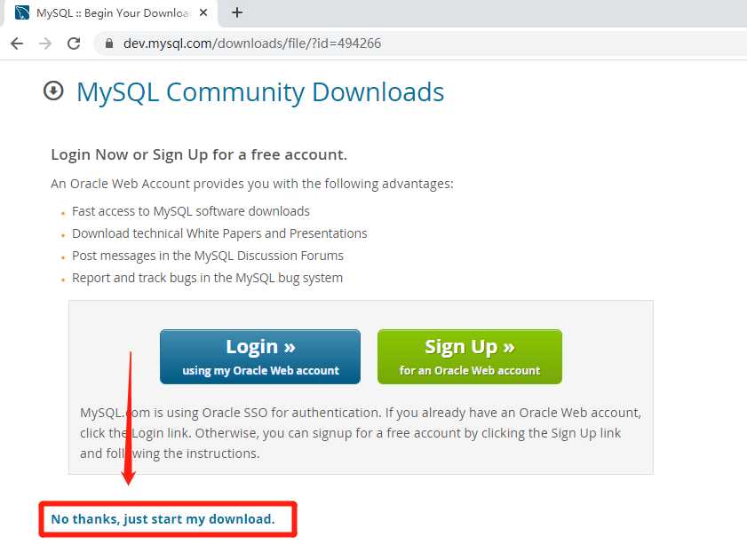
Task: Open a new tab with the plus icon
Action: pos(237,12)
